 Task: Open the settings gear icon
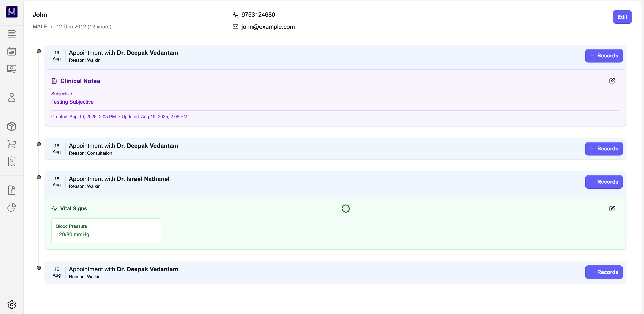click(11, 304)
